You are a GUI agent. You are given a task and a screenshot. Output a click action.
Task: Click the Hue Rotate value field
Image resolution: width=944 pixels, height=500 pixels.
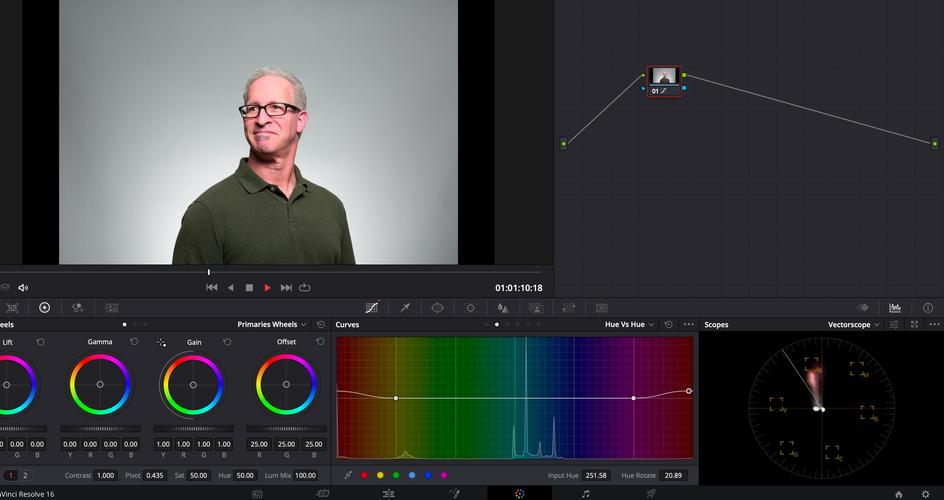(672, 475)
